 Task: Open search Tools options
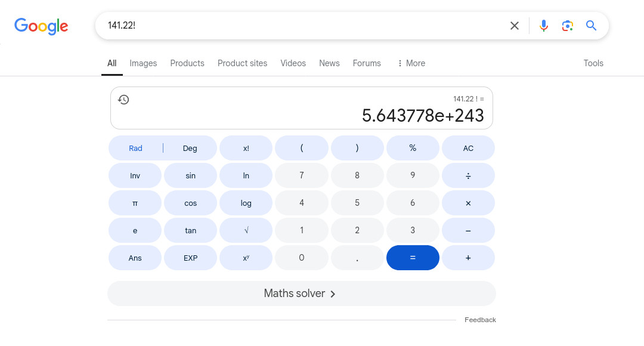click(593, 63)
